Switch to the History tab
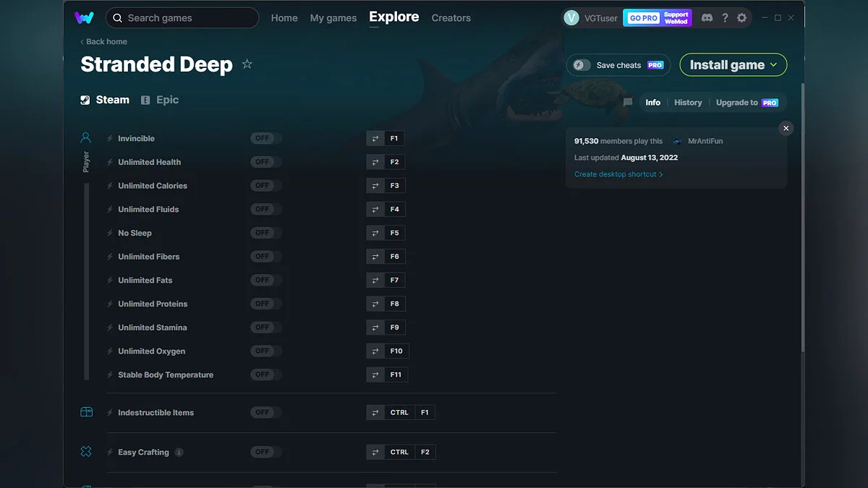Viewport: 868px width, 488px height. point(687,103)
